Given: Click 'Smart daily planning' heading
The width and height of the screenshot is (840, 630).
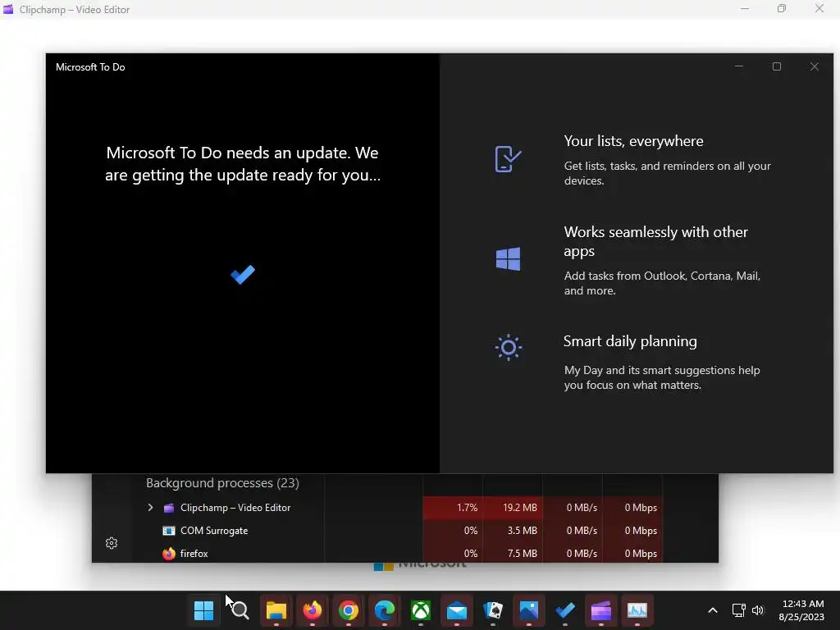Looking at the screenshot, I should coord(630,341).
